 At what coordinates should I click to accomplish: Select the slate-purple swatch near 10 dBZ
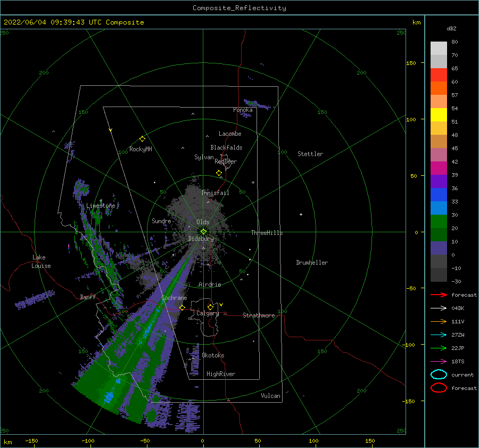pyautogui.click(x=439, y=248)
